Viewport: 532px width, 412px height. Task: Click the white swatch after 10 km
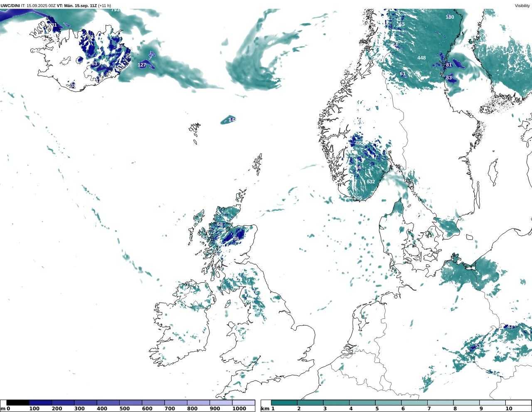518,402
